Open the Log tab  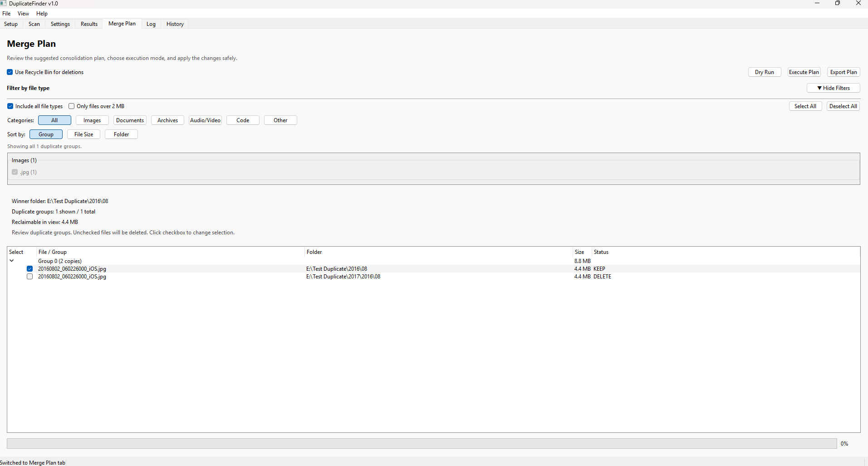click(x=151, y=24)
